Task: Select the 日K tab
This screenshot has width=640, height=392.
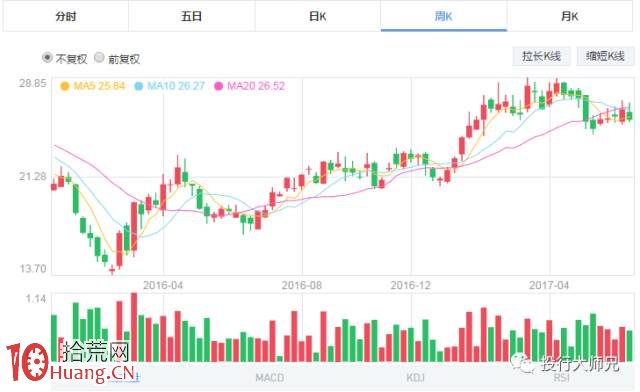Action: [318, 16]
